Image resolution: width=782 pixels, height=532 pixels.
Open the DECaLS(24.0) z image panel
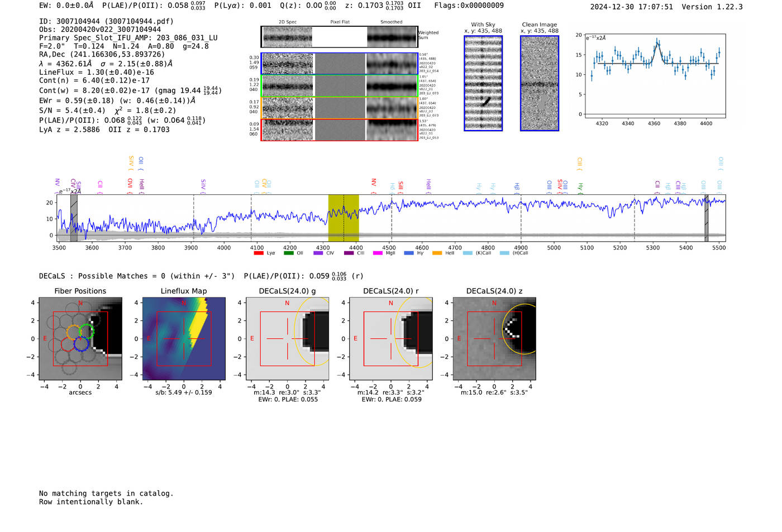494,338
